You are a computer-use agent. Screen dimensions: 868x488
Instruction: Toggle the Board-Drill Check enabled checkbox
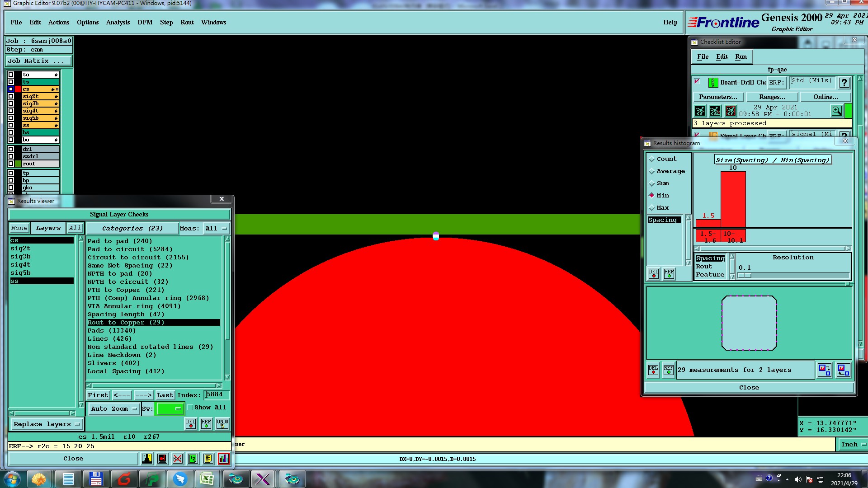[x=697, y=82]
